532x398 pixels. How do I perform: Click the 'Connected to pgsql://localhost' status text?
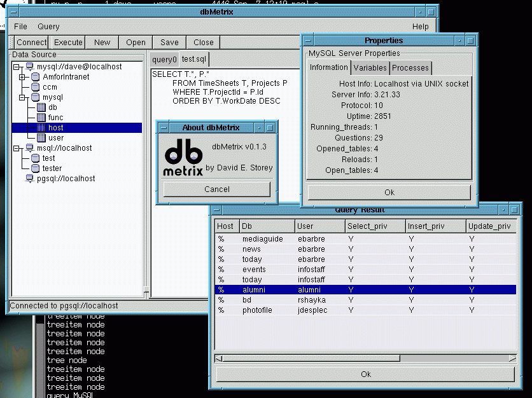[x=64, y=306]
